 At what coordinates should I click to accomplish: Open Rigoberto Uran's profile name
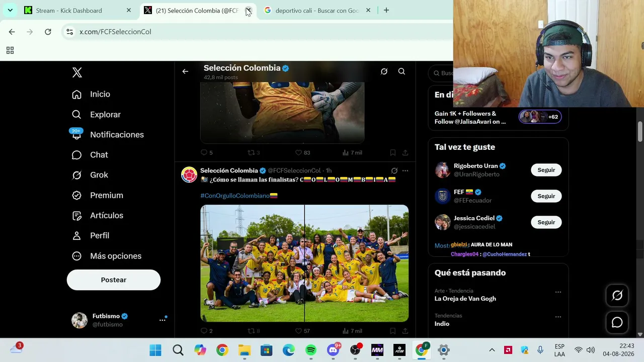[x=475, y=166]
